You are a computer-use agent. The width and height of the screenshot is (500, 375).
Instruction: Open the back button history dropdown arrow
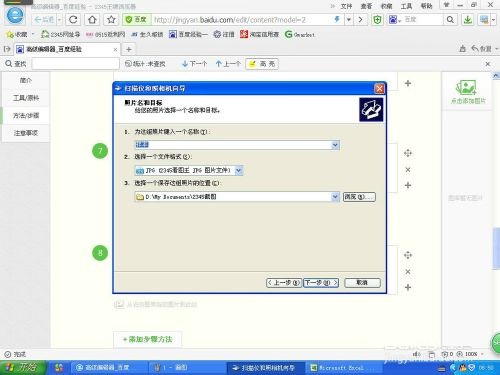(x=59, y=20)
